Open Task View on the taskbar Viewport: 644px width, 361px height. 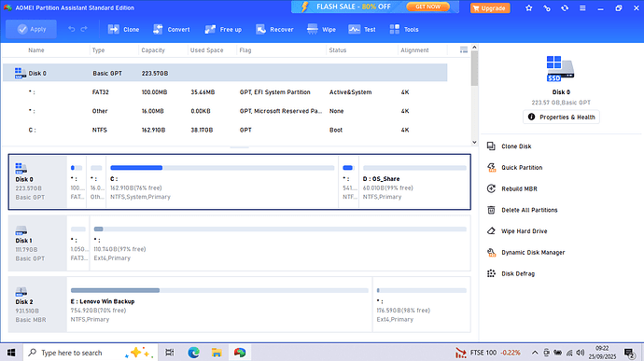169,353
